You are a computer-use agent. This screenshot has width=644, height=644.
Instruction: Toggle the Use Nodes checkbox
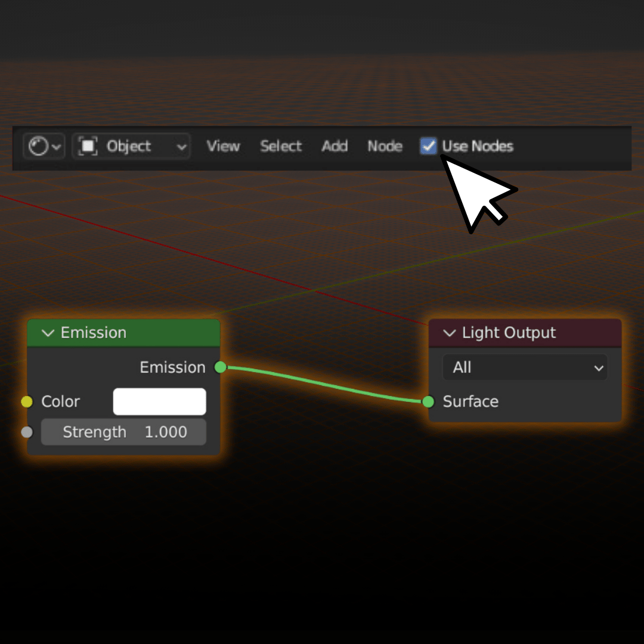428,146
